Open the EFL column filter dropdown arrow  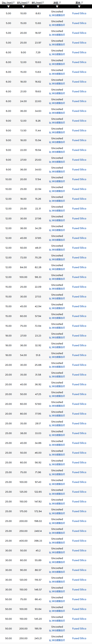23,7
